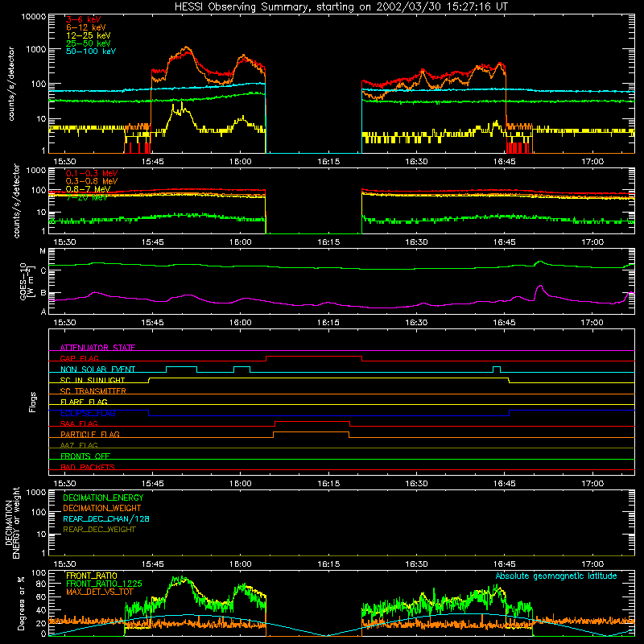Click the 7-20 MeV legend label
Screen dimensions: 644x644
pos(87,197)
